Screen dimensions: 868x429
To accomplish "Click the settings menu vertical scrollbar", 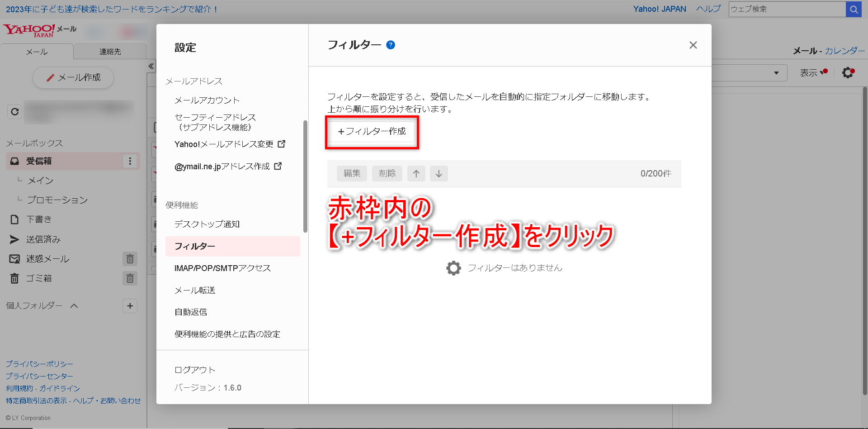I will [x=305, y=176].
